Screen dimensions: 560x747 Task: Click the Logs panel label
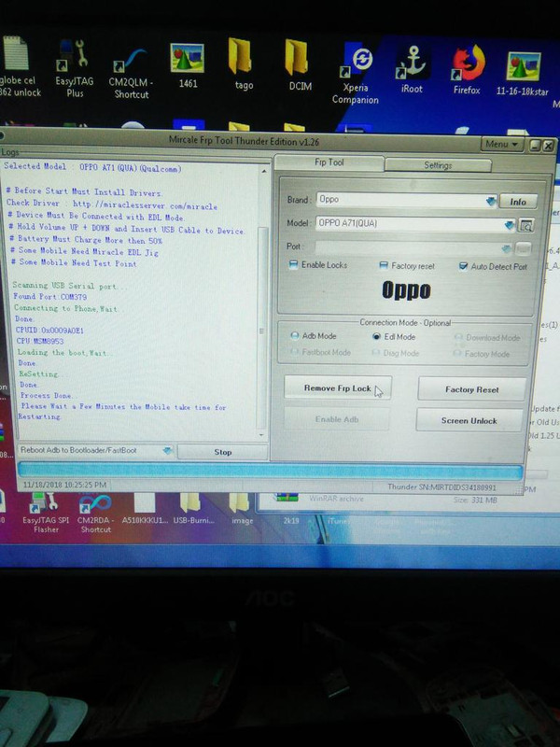point(9,151)
